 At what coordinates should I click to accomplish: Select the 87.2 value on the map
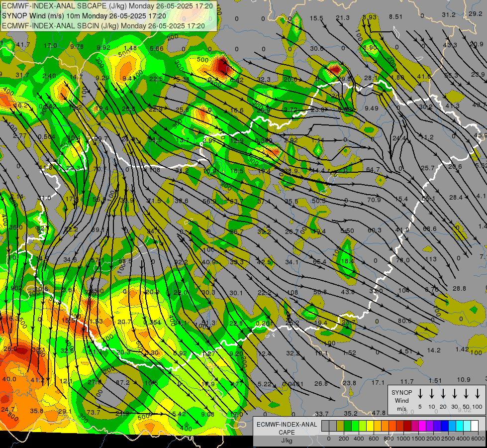pos(122,382)
